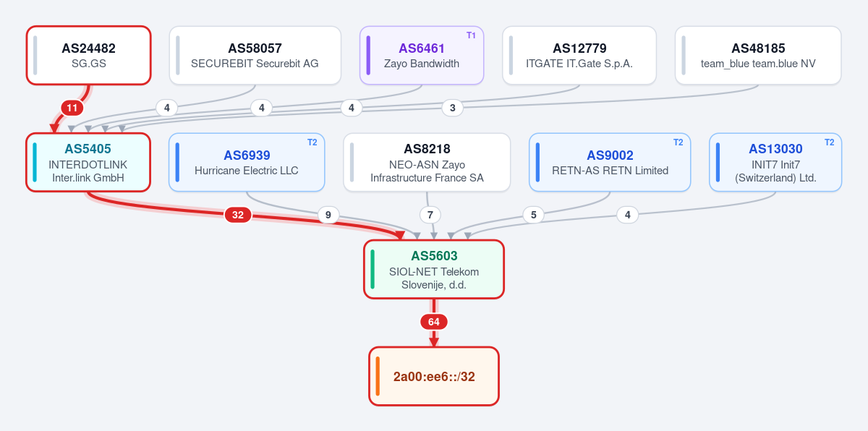Screen dimensions: 868x431
Task: Click the T2 badge on AS13030
Action: [x=830, y=142]
